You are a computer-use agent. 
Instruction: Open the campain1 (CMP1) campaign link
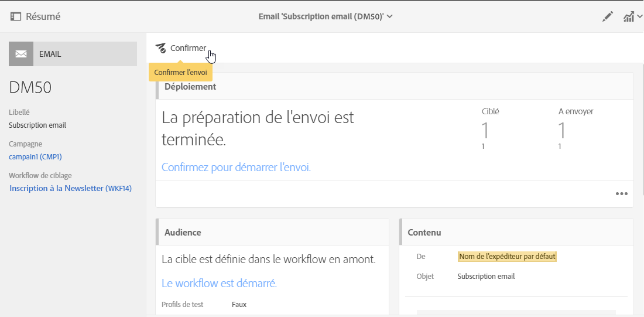click(35, 156)
